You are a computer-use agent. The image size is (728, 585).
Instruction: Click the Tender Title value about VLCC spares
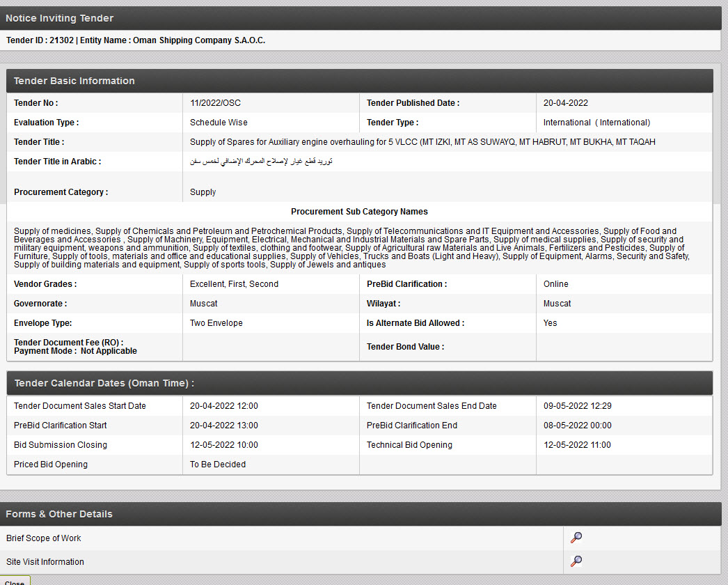click(x=422, y=142)
